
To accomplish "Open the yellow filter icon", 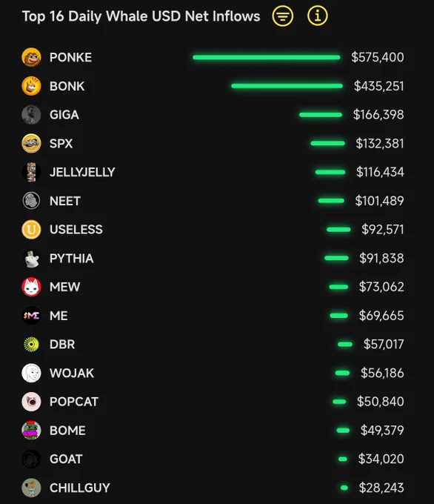I will [x=282, y=16].
